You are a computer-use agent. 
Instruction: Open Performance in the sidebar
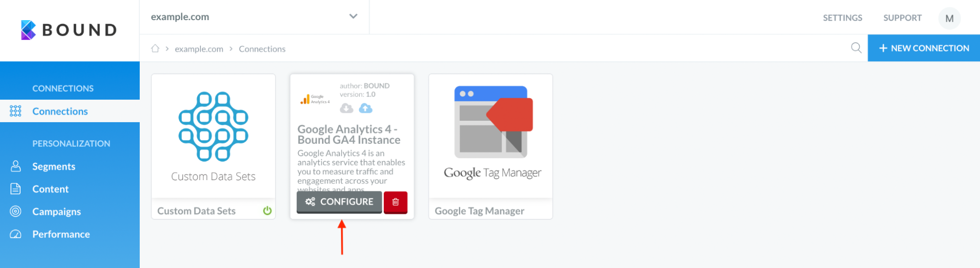(61, 234)
